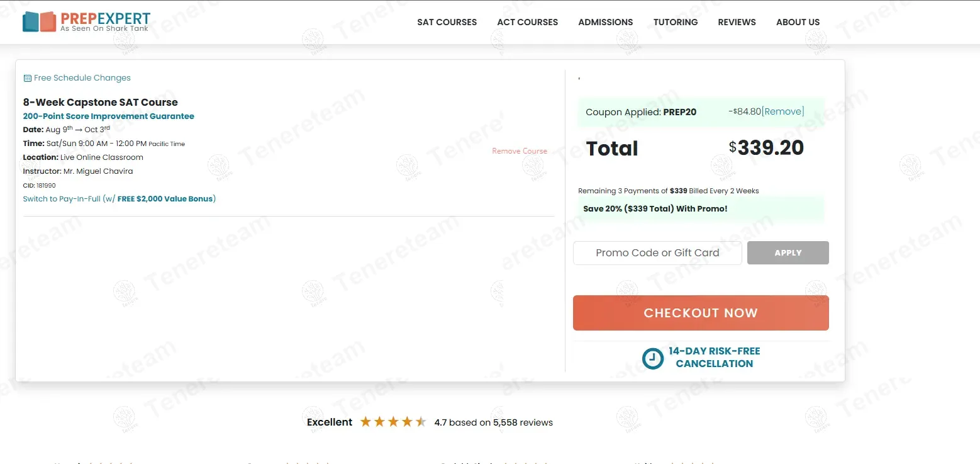The width and height of the screenshot is (980, 464).
Task: Remove the course from the cart
Action: pos(519,151)
